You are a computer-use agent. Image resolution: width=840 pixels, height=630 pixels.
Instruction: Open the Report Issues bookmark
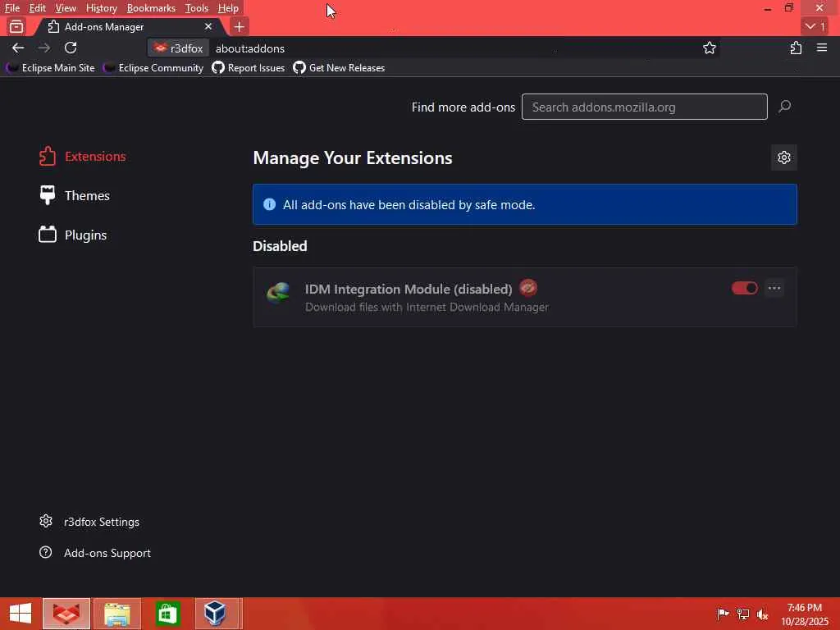(x=248, y=68)
